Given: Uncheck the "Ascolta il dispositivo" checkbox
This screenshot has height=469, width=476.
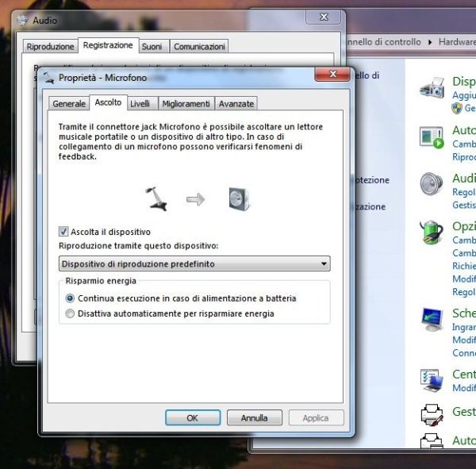Looking at the screenshot, I should 64,232.
